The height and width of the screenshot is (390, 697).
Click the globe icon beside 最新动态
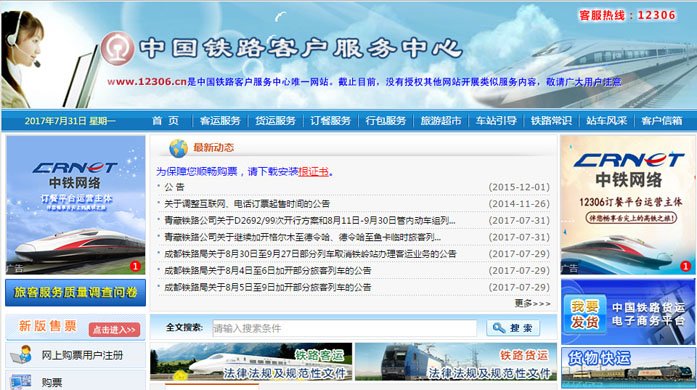(178, 148)
